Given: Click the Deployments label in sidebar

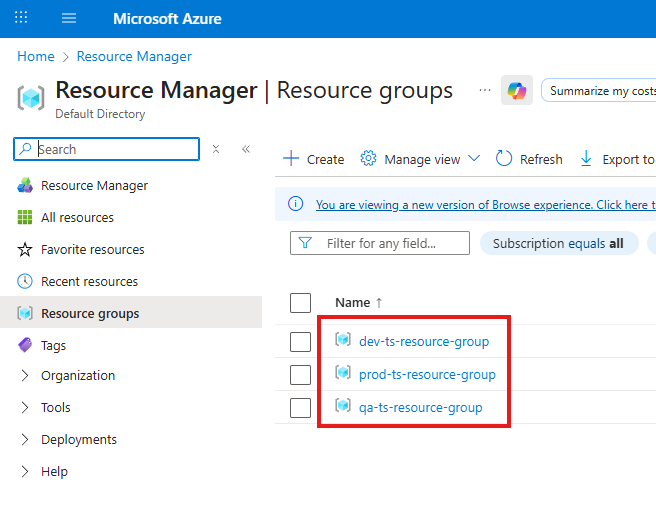Looking at the screenshot, I should click(79, 440).
